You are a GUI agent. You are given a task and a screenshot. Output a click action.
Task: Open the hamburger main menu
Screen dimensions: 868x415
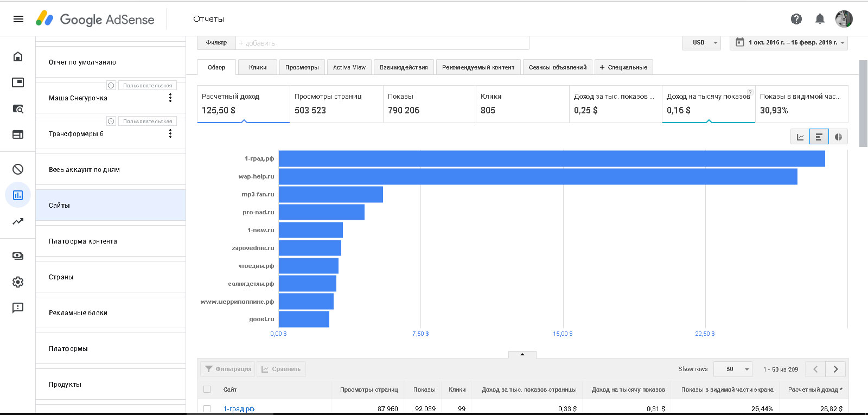(x=18, y=19)
